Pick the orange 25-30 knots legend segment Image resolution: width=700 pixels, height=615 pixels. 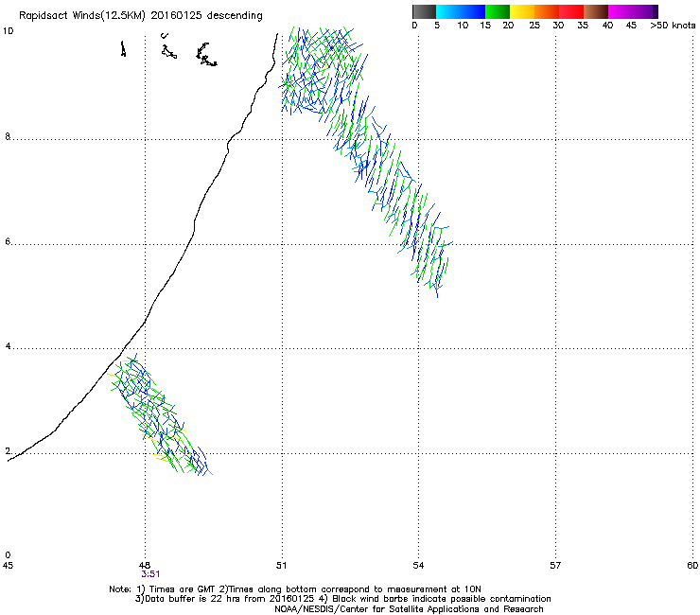[x=547, y=11]
